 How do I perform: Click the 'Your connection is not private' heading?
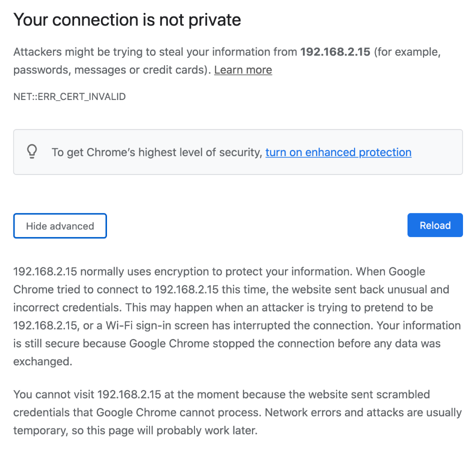[127, 20]
